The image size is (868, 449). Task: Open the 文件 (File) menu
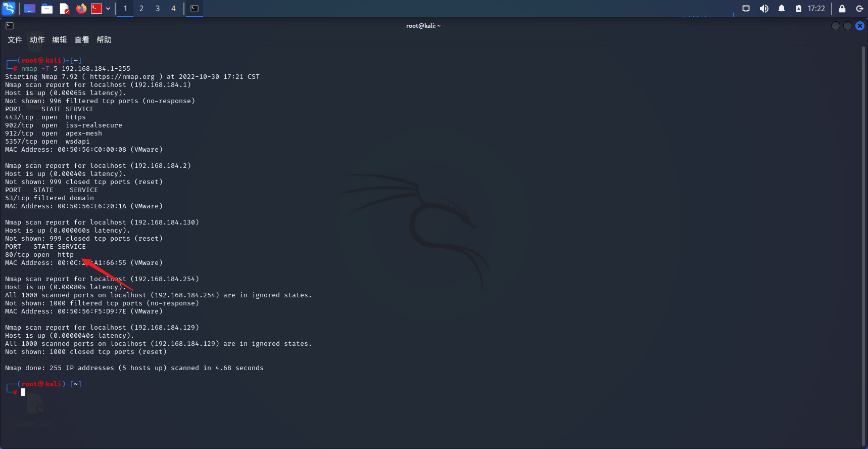(15, 40)
